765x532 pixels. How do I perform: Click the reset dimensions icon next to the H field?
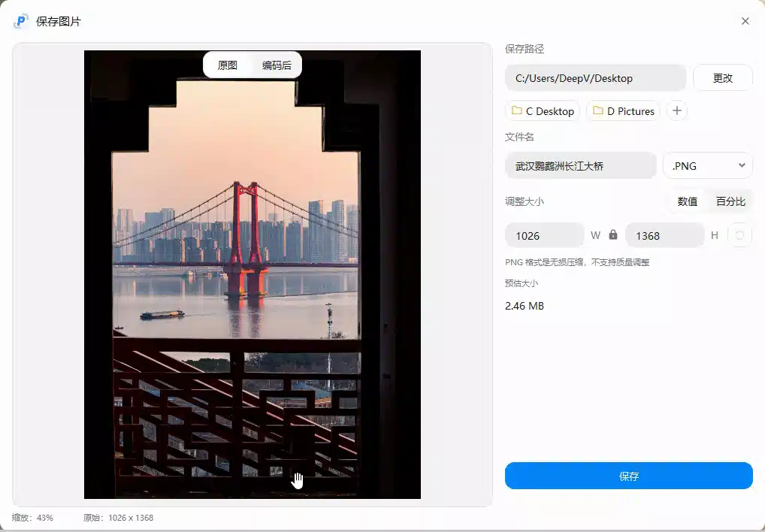(740, 235)
